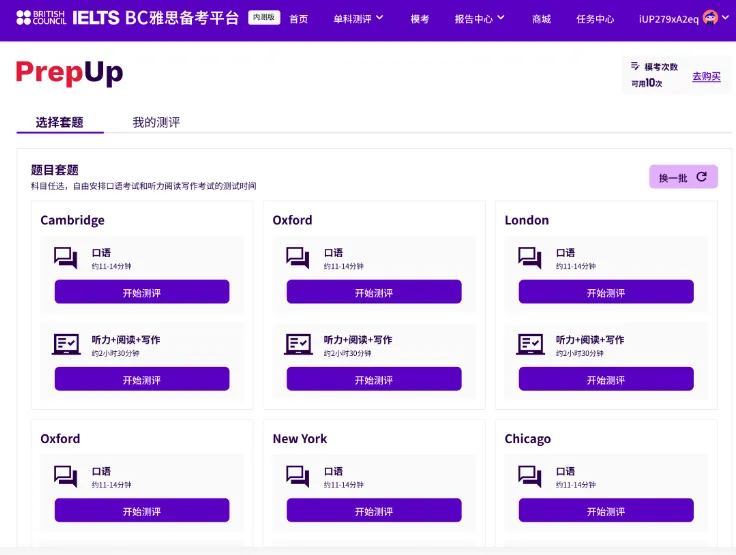
Task: Expand the 单科测评 dropdown menu
Action: pos(358,19)
